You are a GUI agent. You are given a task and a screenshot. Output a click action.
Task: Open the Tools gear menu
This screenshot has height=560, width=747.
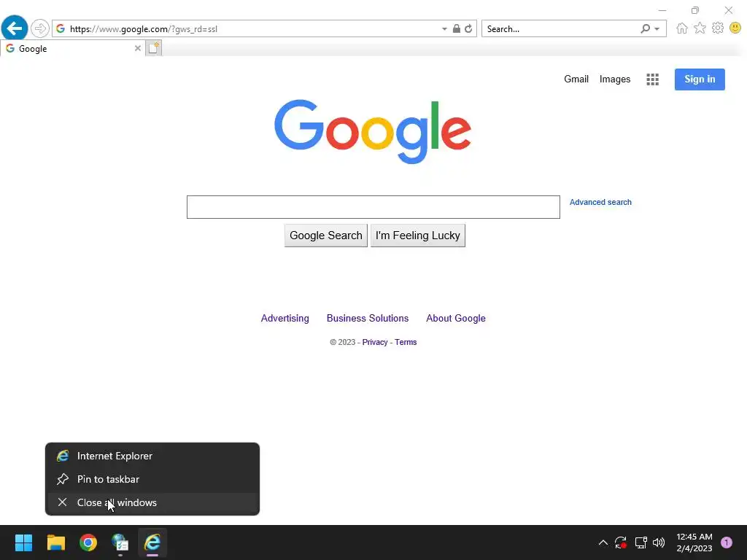tap(718, 28)
